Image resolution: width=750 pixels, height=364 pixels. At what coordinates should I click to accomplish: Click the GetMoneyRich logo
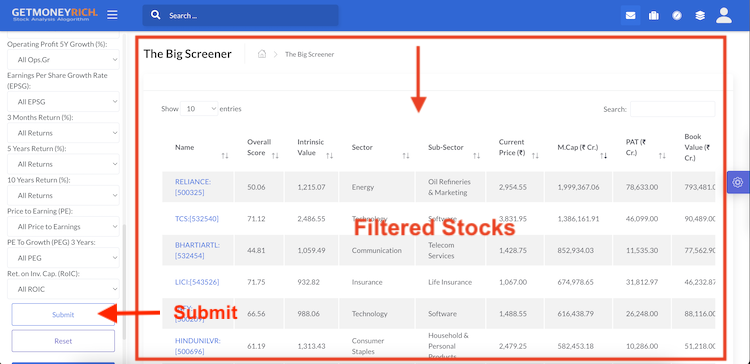pyautogui.click(x=55, y=15)
